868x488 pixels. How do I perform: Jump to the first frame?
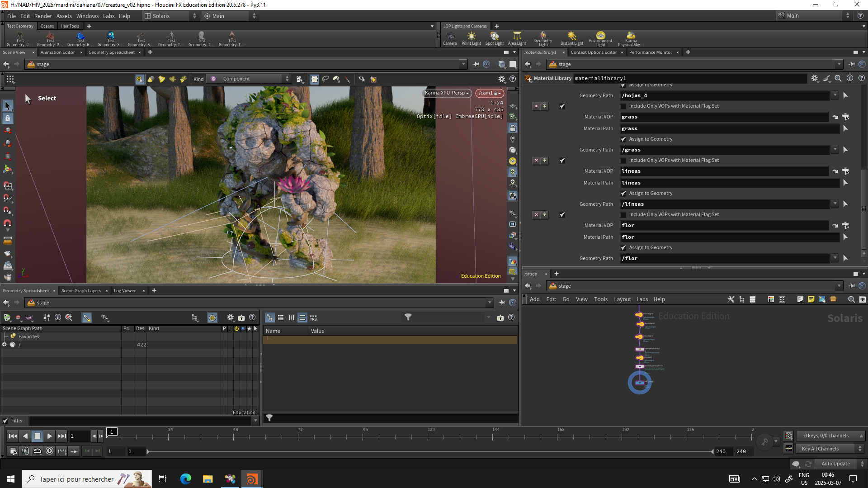(x=13, y=436)
